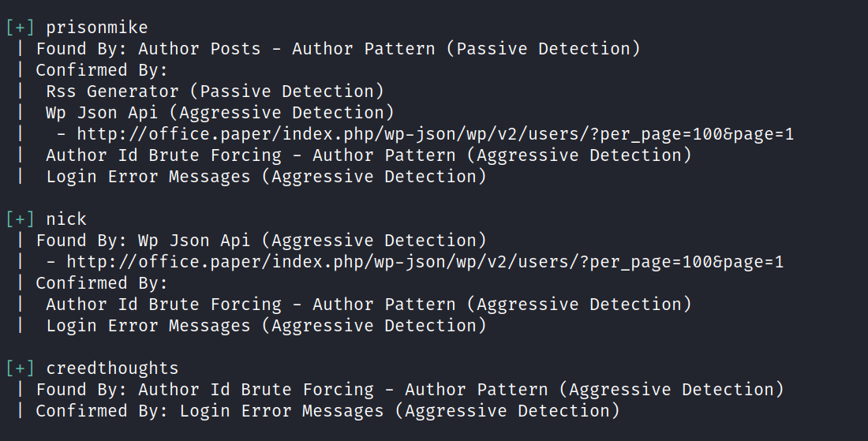Click the [+] marker beside nick
This screenshot has height=441, width=868.
click(x=20, y=219)
